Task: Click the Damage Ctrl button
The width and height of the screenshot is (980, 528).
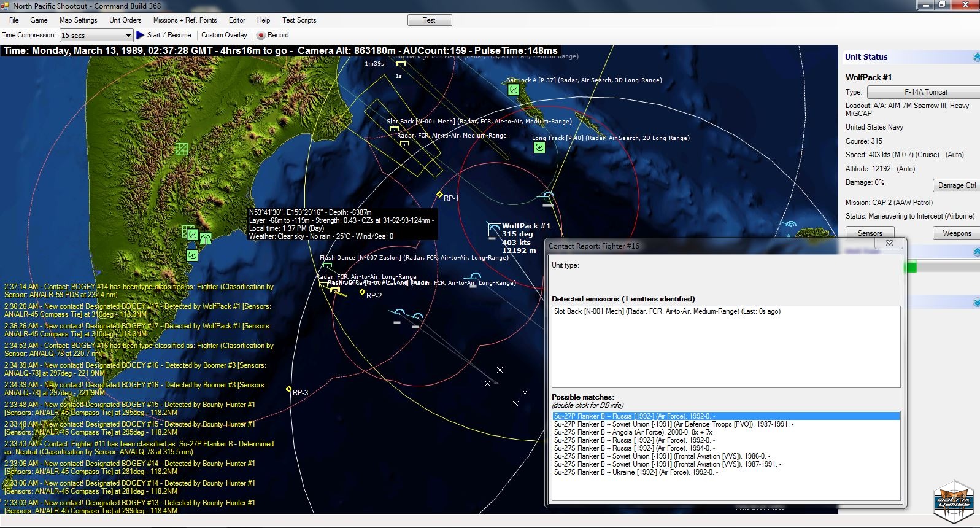Action: point(956,185)
